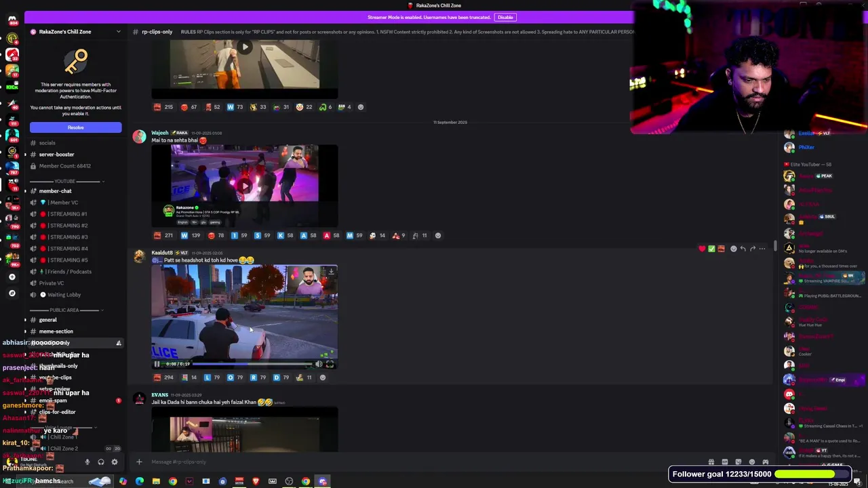Viewport: 868px width, 488px height.
Task: Open EVANS's user profile name
Action: coord(160,394)
